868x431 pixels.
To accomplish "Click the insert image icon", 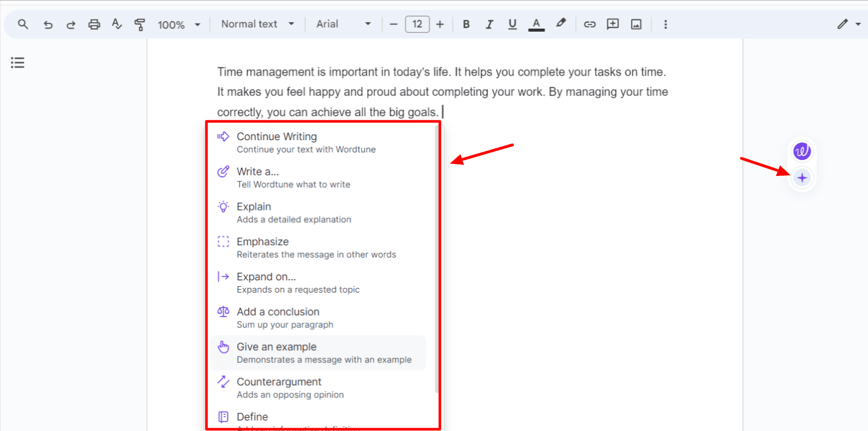I will 636,25.
